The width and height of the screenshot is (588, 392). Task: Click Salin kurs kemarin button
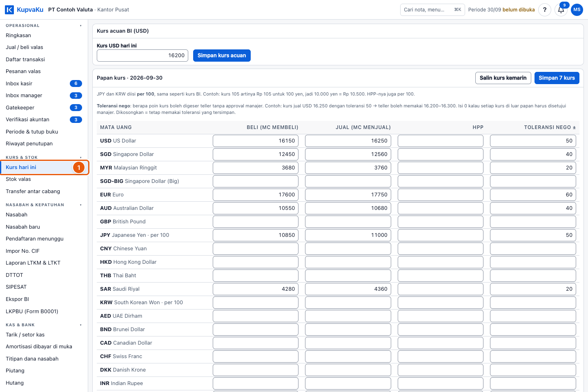(503, 78)
